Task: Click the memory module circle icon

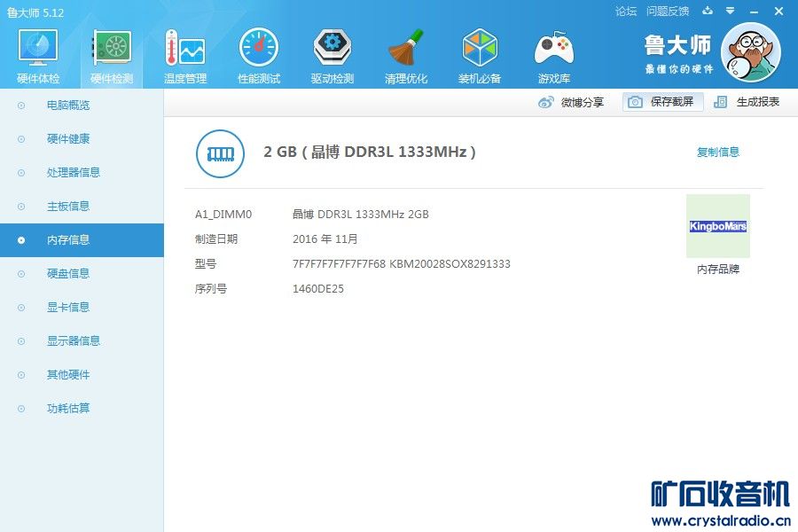Action: coord(220,153)
